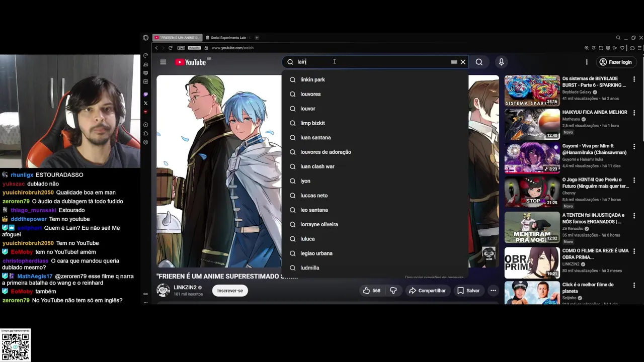This screenshot has height=362, width=644.
Task: Choose the 'louvor' suggestion
Action: pos(375,109)
